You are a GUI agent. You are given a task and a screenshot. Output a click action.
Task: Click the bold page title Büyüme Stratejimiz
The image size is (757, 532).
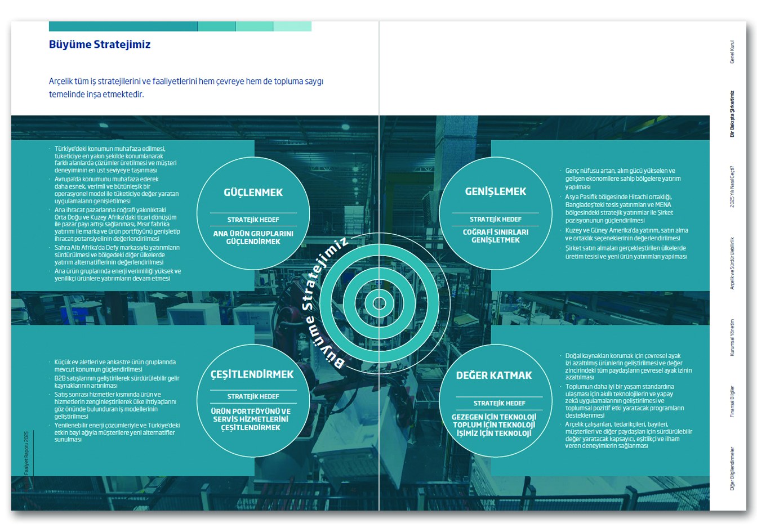coord(100,44)
